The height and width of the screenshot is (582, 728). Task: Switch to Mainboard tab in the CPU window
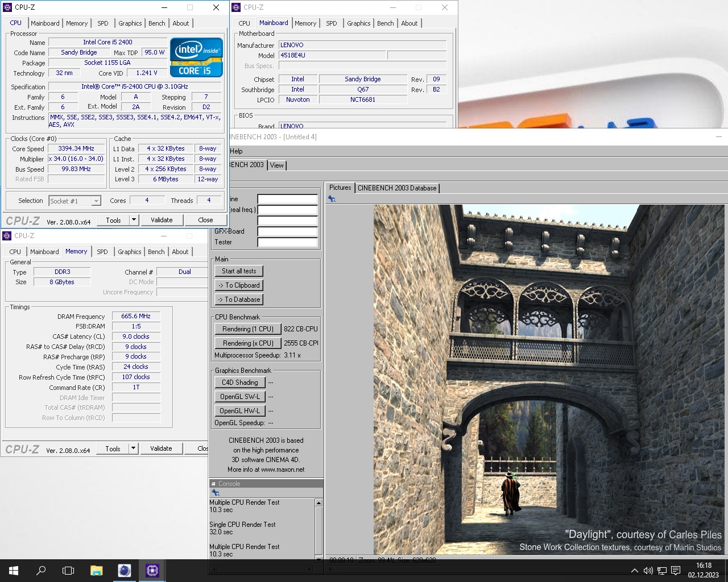45,23
